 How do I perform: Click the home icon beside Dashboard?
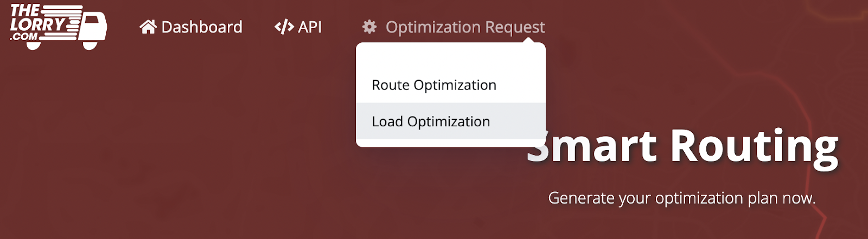(148, 27)
